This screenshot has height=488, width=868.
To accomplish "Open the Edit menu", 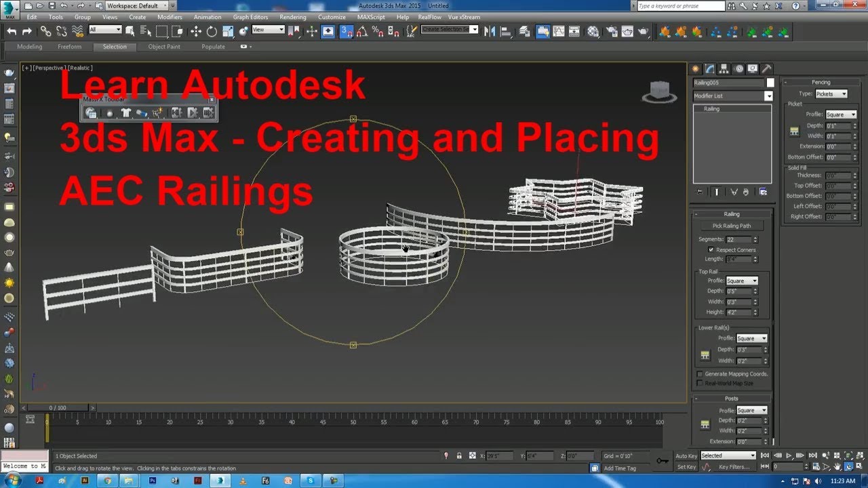I will (32, 17).
